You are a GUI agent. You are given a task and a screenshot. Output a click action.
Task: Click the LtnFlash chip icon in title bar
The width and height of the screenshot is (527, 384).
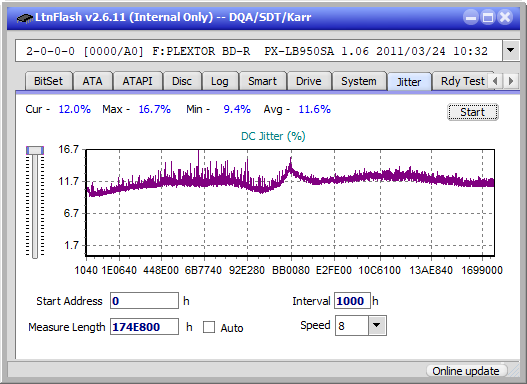[x=25, y=17]
